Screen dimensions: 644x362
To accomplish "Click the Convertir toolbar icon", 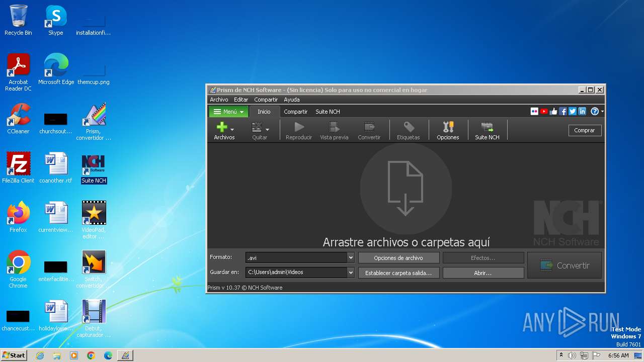I will [x=369, y=127].
